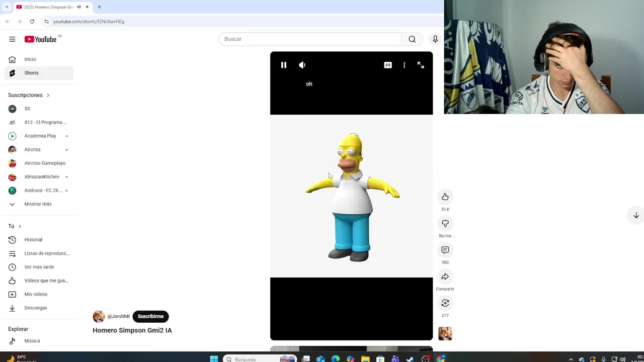This screenshot has width=644, height=362.
Task: Share the Short via Compartir
Action: (x=445, y=277)
